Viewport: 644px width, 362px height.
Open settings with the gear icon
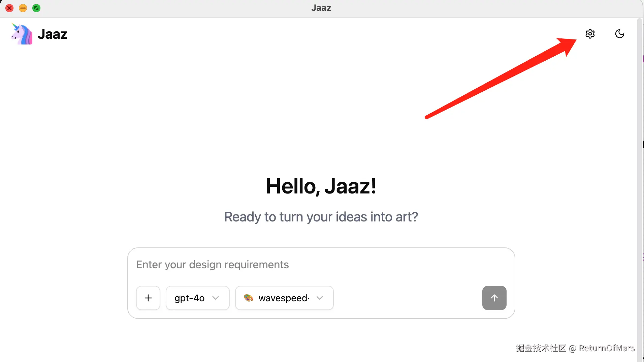click(590, 34)
